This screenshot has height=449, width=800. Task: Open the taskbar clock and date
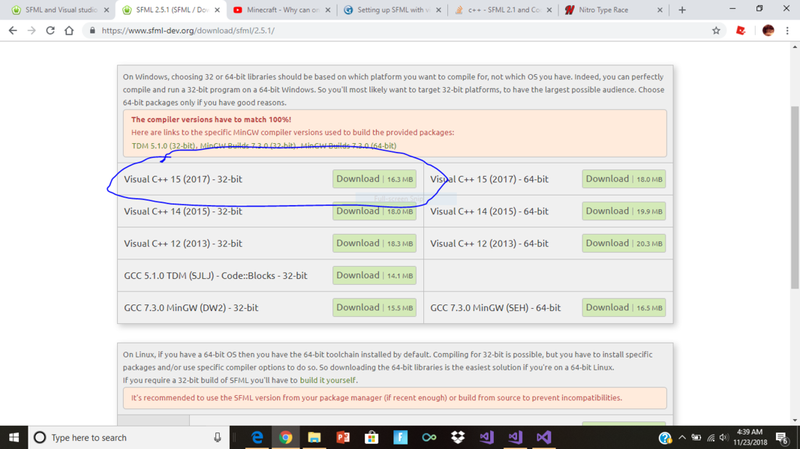pos(750,437)
